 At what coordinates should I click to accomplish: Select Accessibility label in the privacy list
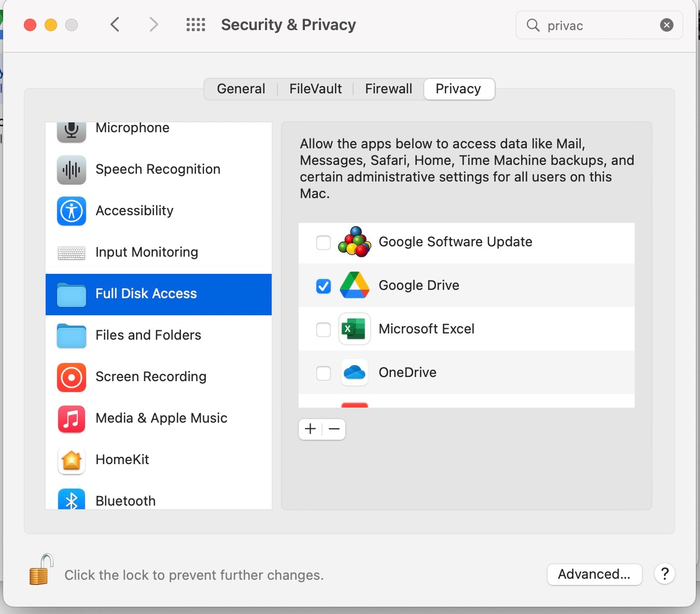point(135,211)
